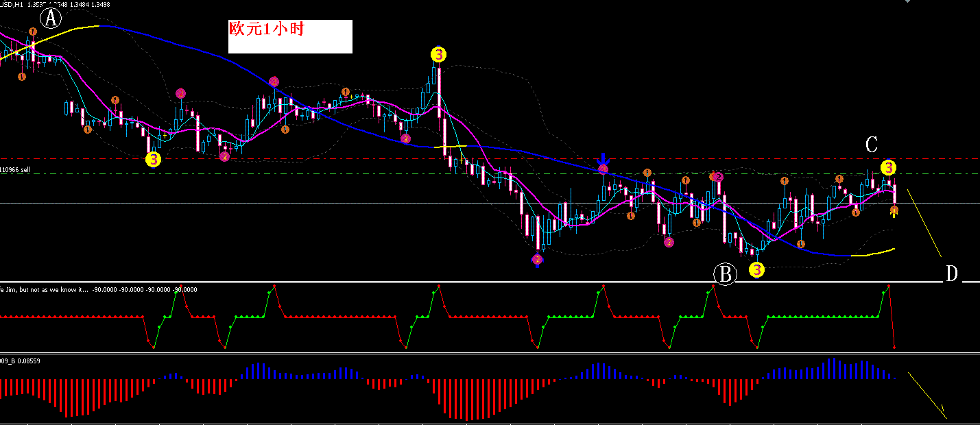Select the yellow projection line in histogram panel
980x425 pixels.
[x=927, y=396]
